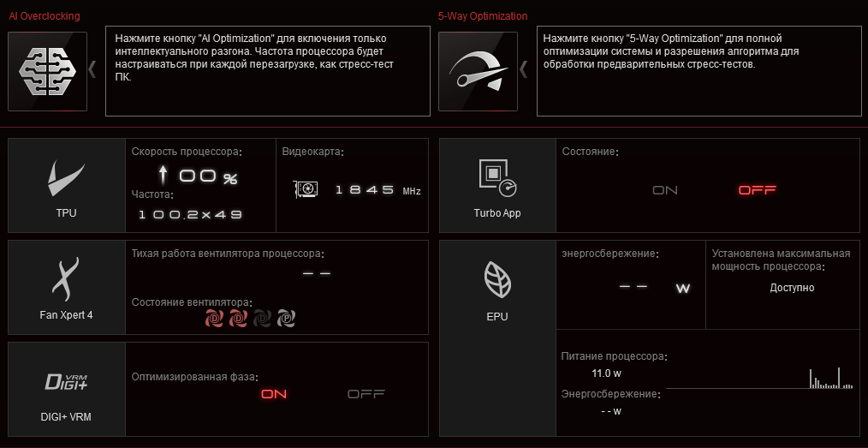The height and width of the screenshot is (448, 868).
Task: Open the EPU leaf icon
Action: point(497,281)
